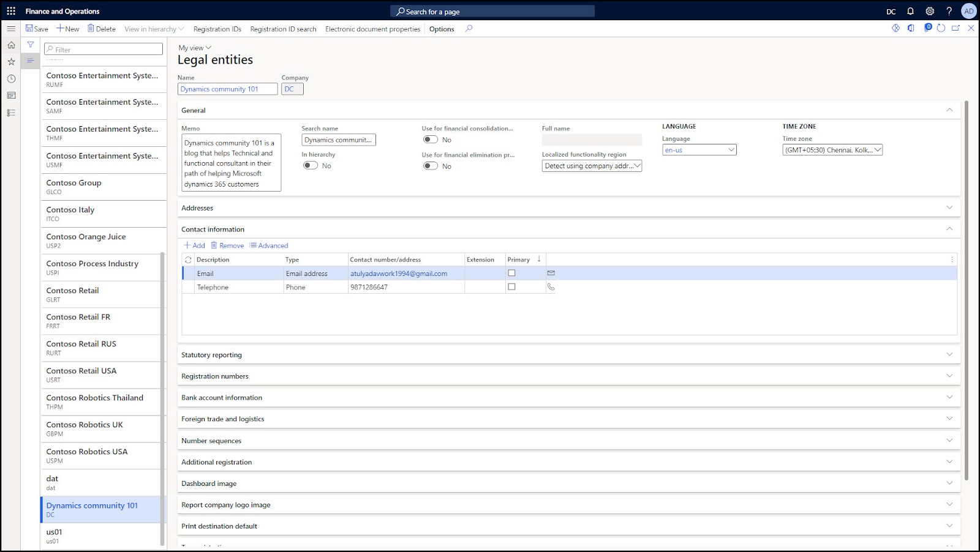
Task: Click Search for a page box
Action: pos(492,11)
